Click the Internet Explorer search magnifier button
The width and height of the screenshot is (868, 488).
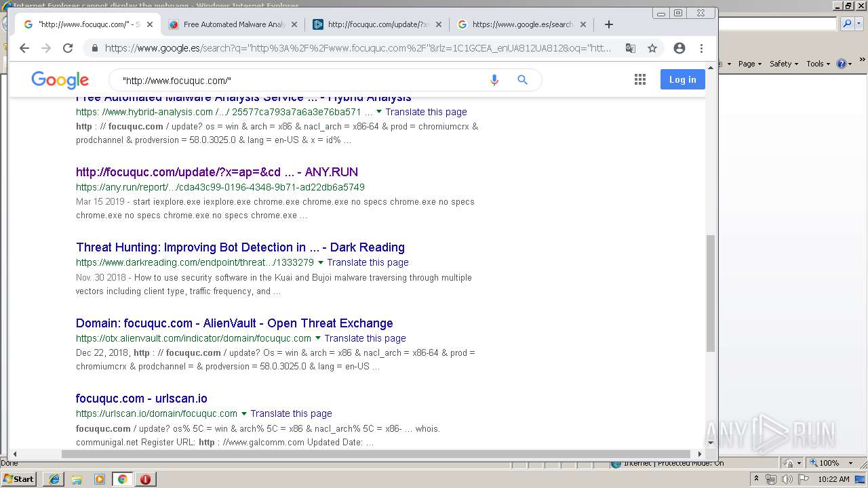pos(846,24)
